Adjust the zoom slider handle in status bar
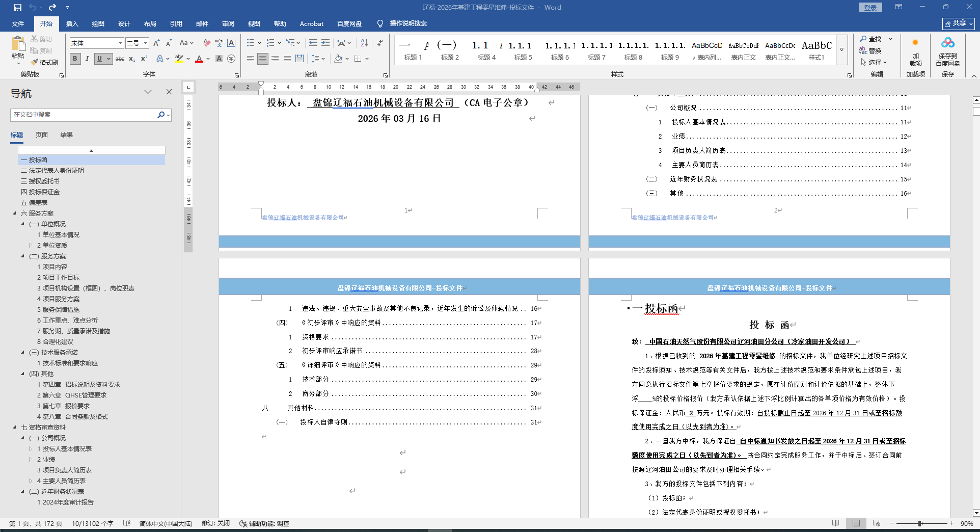980x532 pixels. [x=920, y=524]
